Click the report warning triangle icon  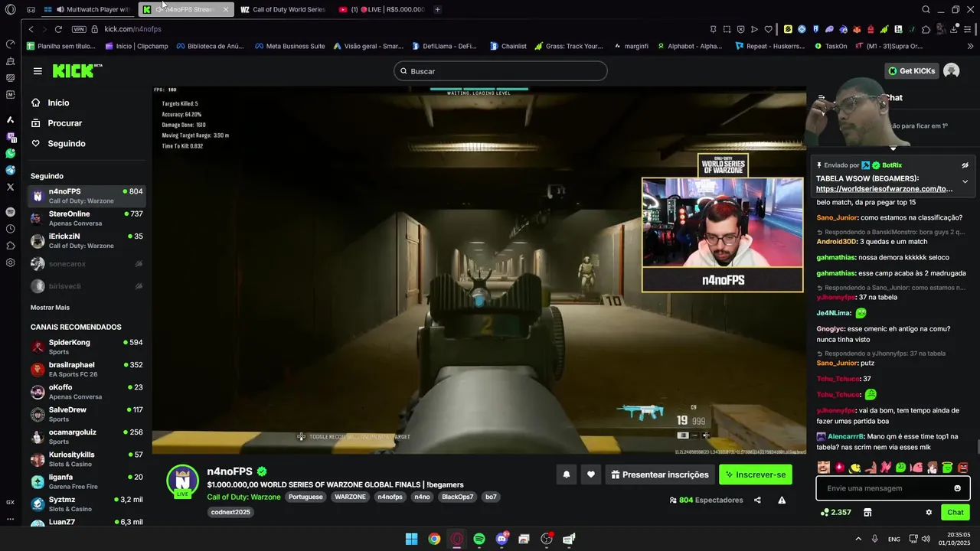[x=782, y=500]
